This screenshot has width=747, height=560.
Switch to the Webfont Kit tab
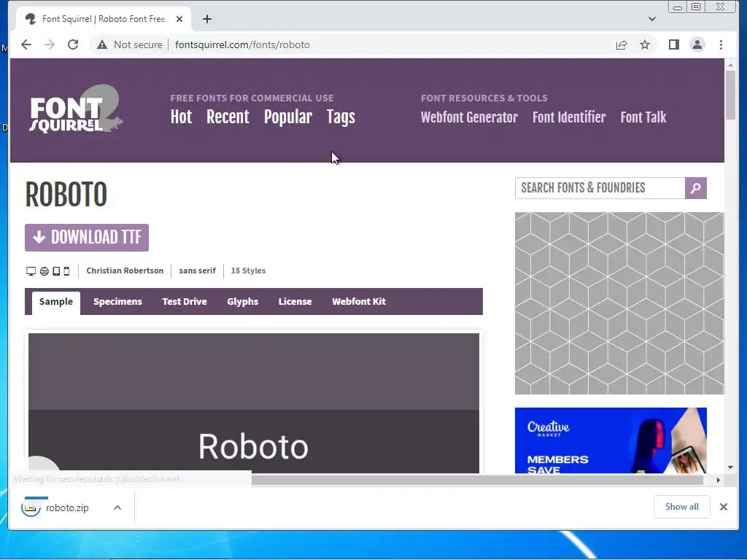pos(359,302)
